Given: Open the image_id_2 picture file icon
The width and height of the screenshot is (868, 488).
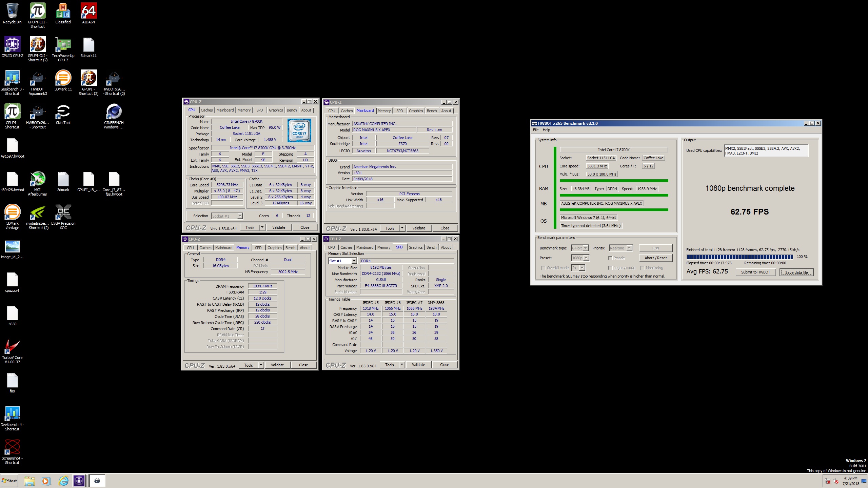Looking at the screenshot, I should click(x=12, y=249).
